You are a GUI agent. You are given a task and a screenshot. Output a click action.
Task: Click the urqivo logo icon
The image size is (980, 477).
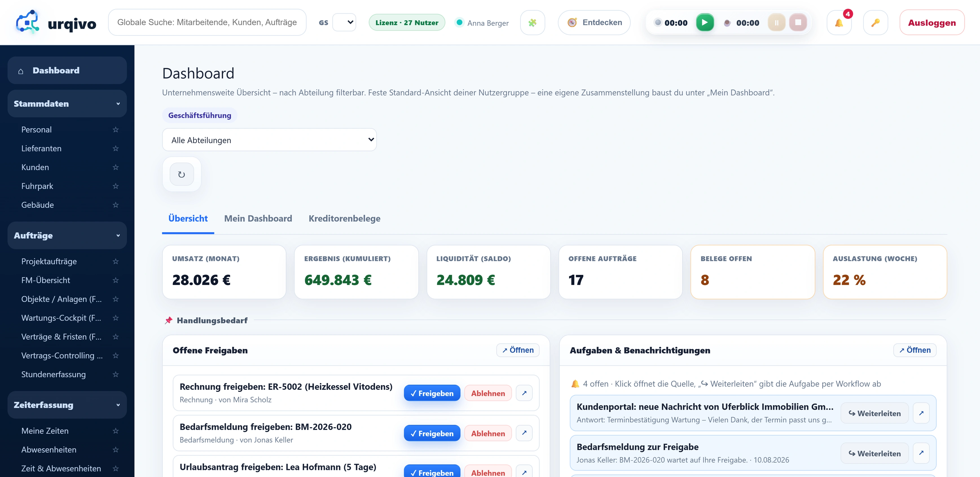[x=27, y=22]
